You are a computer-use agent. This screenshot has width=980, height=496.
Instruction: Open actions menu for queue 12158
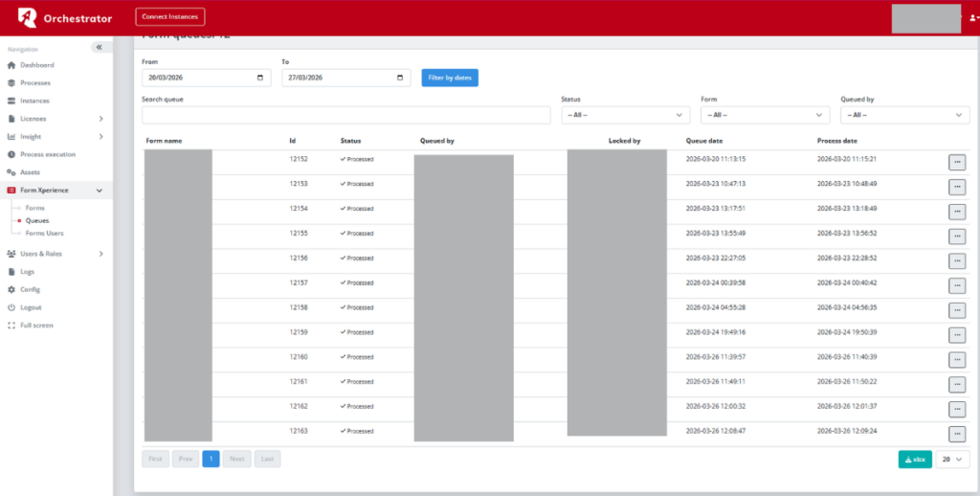tap(956, 310)
